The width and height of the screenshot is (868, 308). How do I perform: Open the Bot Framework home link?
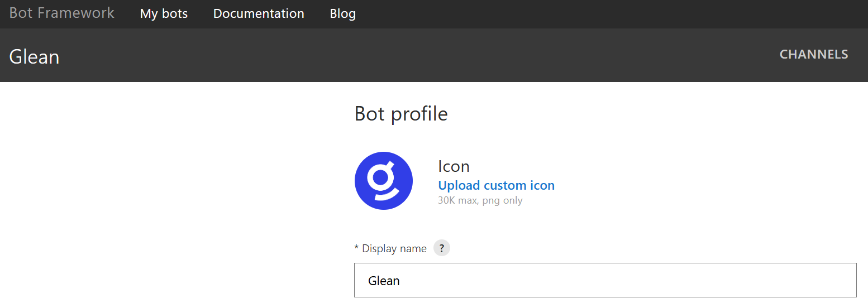(61, 13)
